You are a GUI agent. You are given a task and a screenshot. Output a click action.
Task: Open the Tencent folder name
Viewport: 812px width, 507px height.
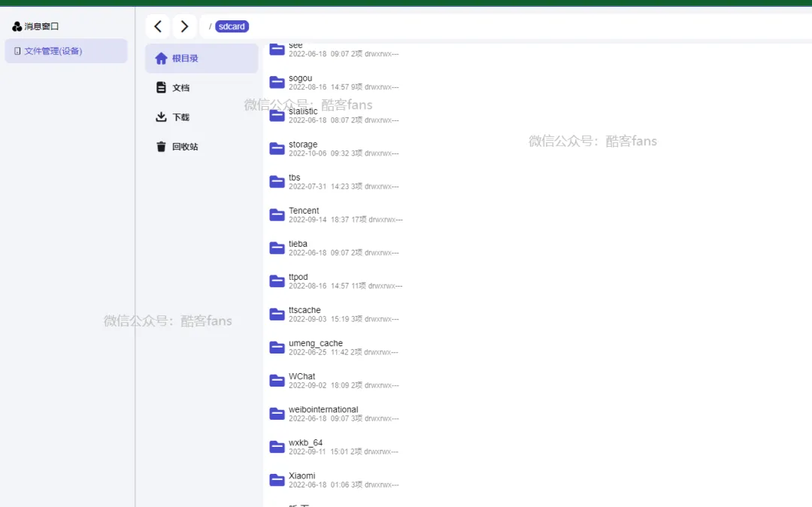(304, 211)
